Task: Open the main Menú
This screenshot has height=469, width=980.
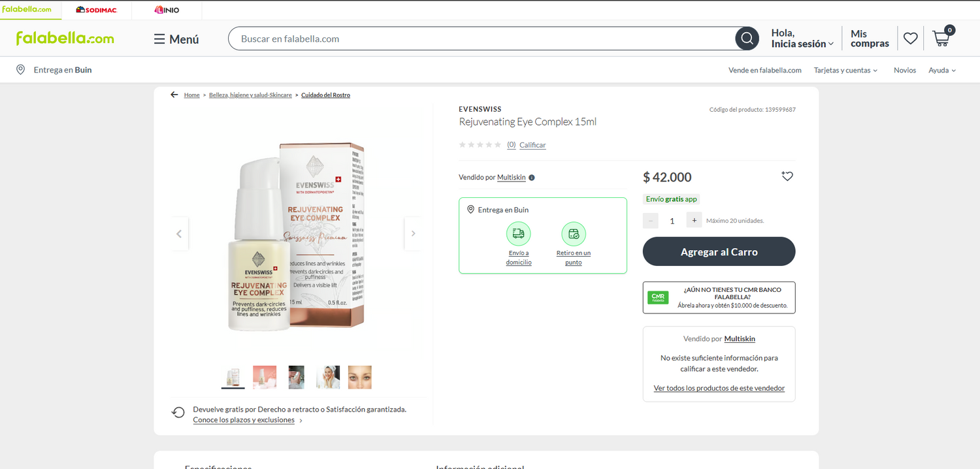Action: (x=176, y=39)
